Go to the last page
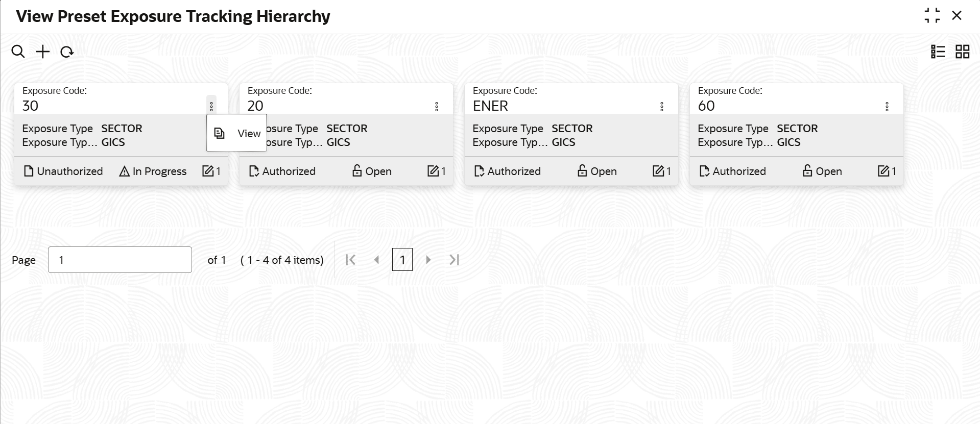The height and width of the screenshot is (424, 980). 455,260
